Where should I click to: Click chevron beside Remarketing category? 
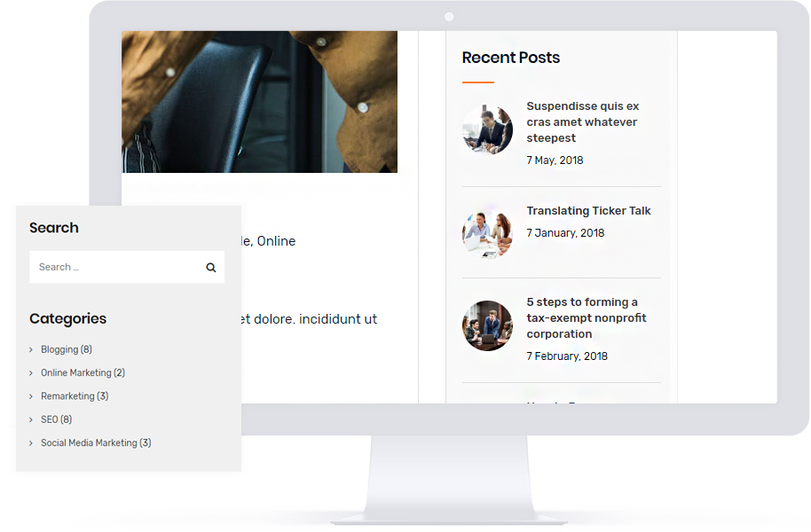[31, 396]
